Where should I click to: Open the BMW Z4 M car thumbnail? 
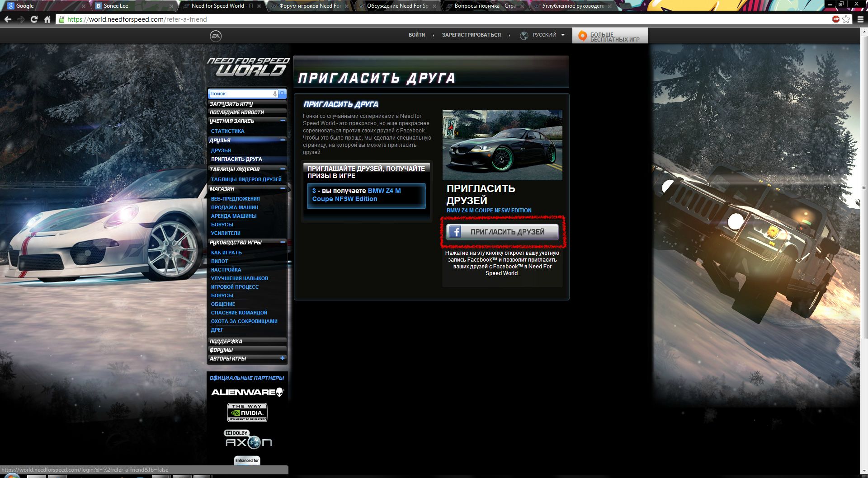(502, 145)
